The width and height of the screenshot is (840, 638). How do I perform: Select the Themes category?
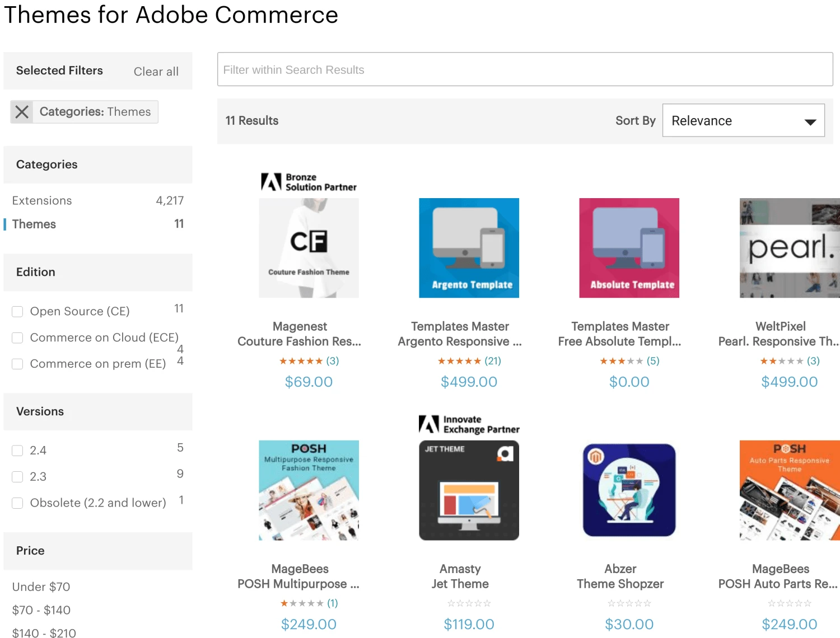34,224
